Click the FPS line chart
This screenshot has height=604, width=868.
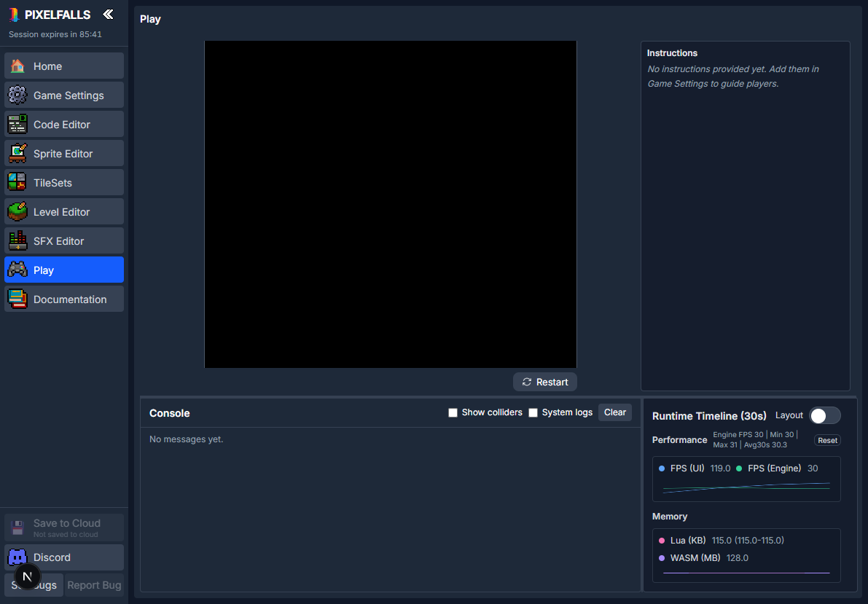[746, 487]
